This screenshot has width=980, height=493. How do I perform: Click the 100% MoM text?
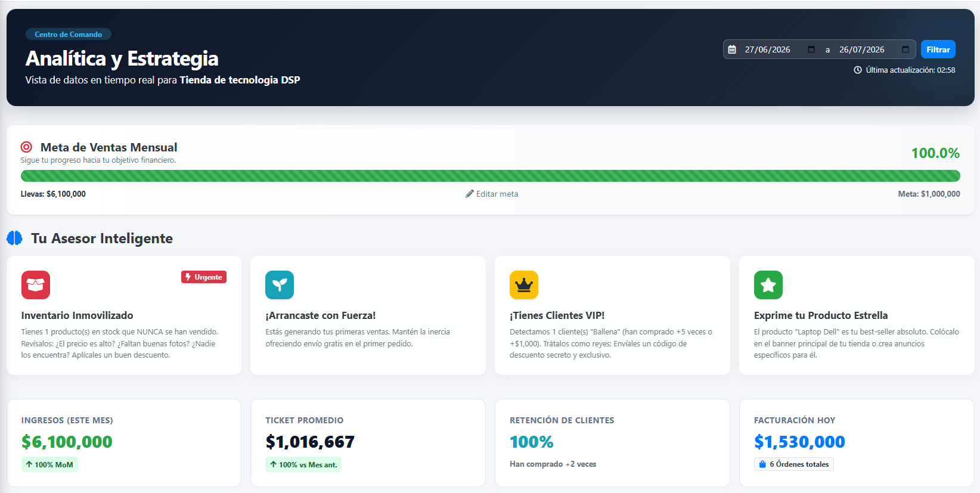54,465
